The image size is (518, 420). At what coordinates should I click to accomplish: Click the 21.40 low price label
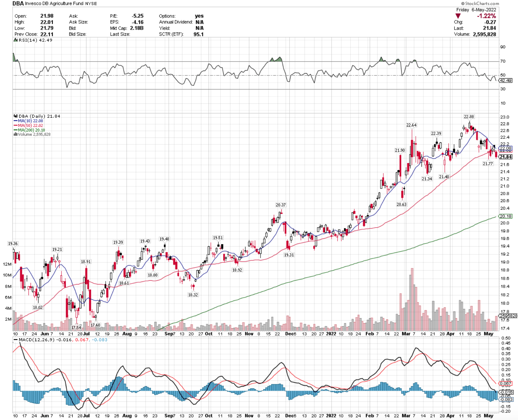coord(444,177)
